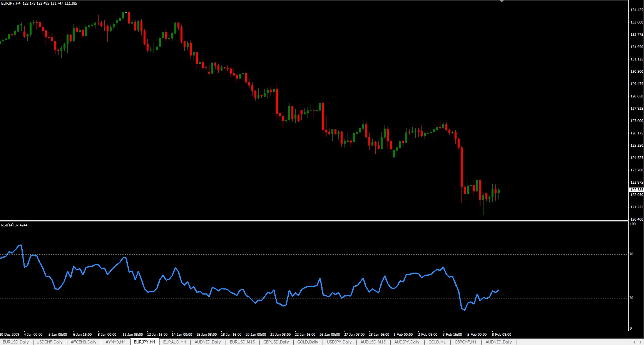Switch to the EURUSD,Daily chart tab
The width and height of the screenshot is (644, 345).
click(16, 342)
